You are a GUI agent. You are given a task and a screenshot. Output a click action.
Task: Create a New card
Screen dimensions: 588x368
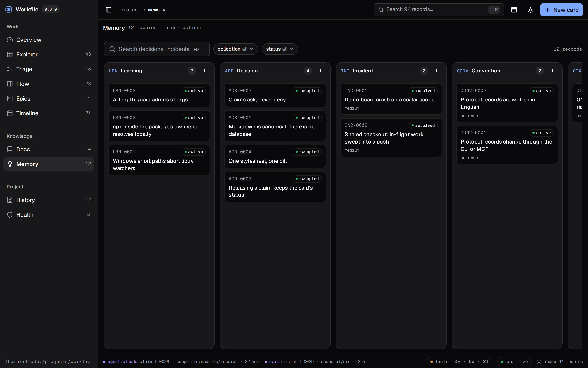point(561,10)
